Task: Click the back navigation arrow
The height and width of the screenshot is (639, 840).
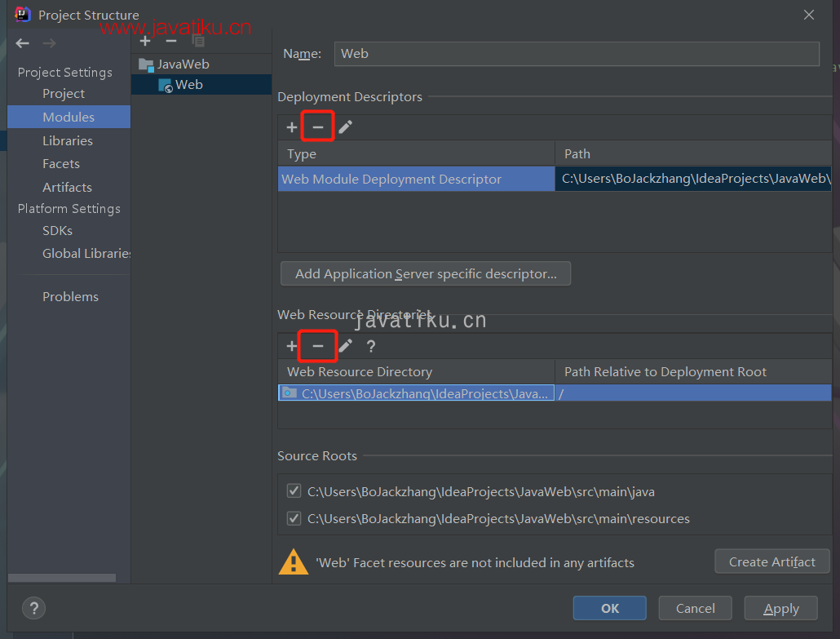Action: pyautogui.click(x=23, y=43)
